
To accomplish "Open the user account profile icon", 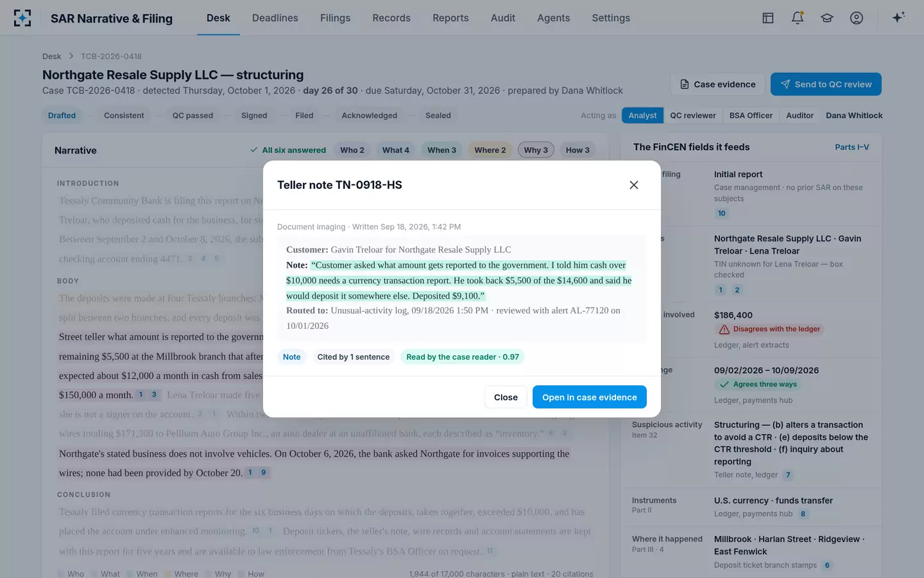I will pyautogui.click(x=857, y=18).
